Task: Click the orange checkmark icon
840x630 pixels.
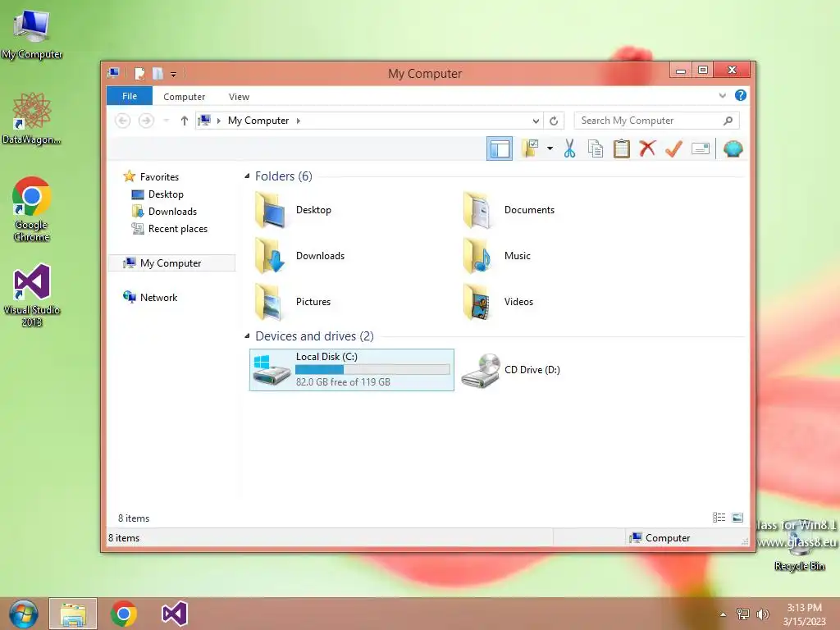Action: click(x=673, y=148)
